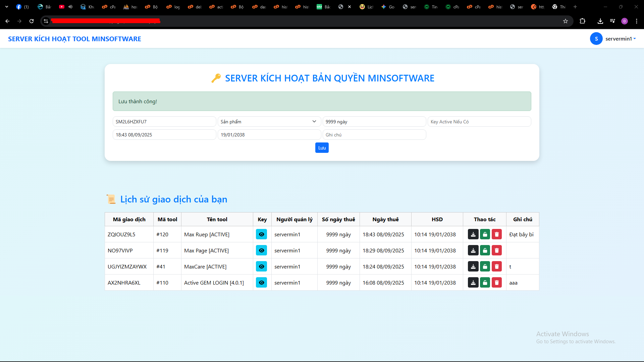Download the NO97VIVP transaction
The width and height of the screenshot is (644, 362).
tap(473, 250)
